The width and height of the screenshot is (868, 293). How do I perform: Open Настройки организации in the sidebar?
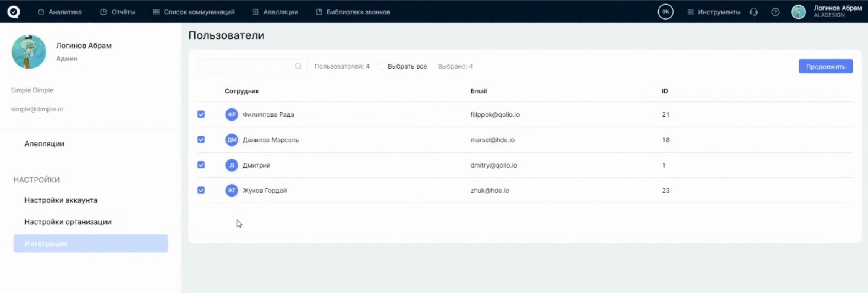click(x=68, y=222)
